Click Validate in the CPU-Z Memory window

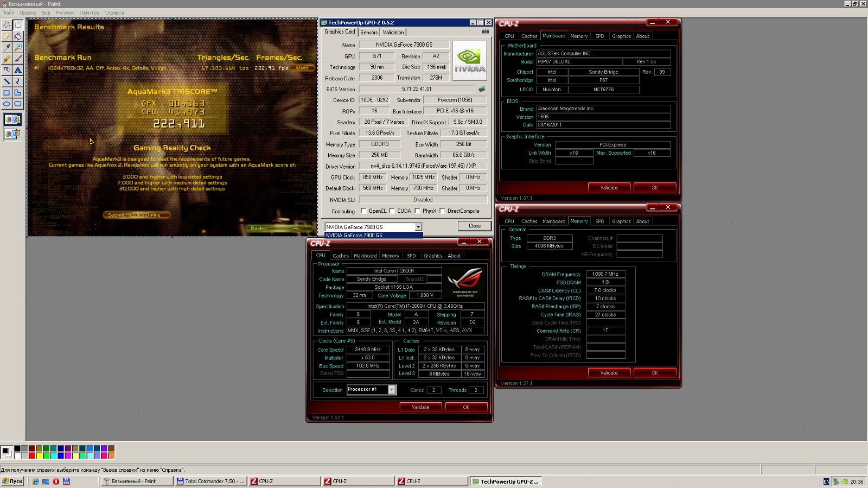609,373
